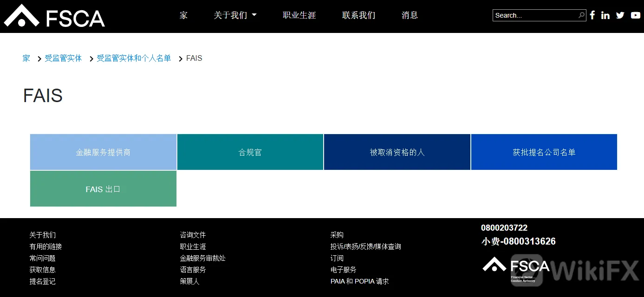Open the FSCA YouTube icon
This screenshot has height=297, width=644.
[x=636, y=15]
